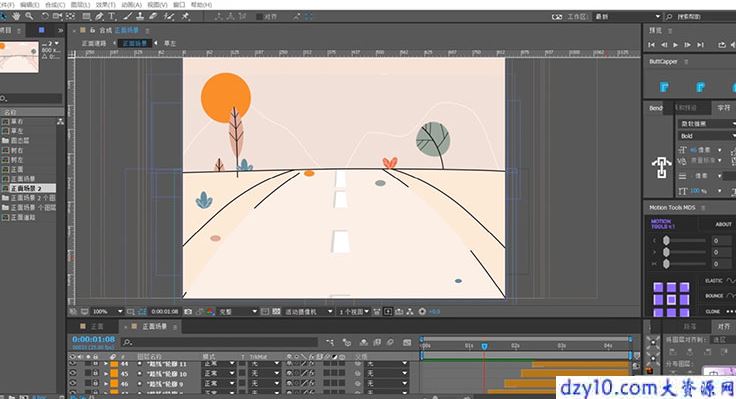Image resolution: width=736 pixels, height=399 pixels.
Task: Take a snapshot with camera icon
Action: click(188, 311)
